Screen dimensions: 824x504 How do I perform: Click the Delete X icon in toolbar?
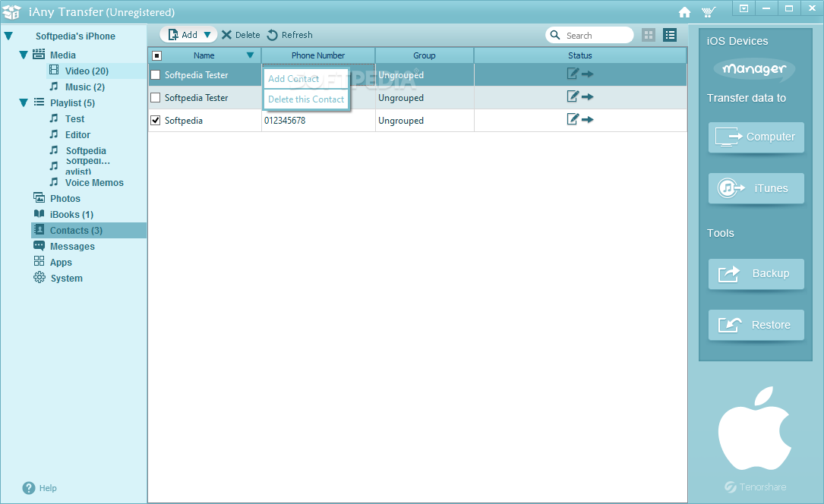226,35
